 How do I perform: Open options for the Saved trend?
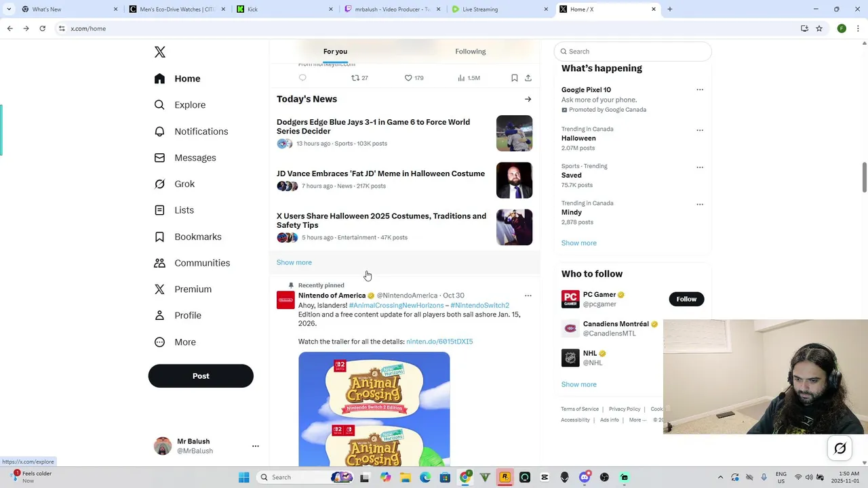(700, 167)
